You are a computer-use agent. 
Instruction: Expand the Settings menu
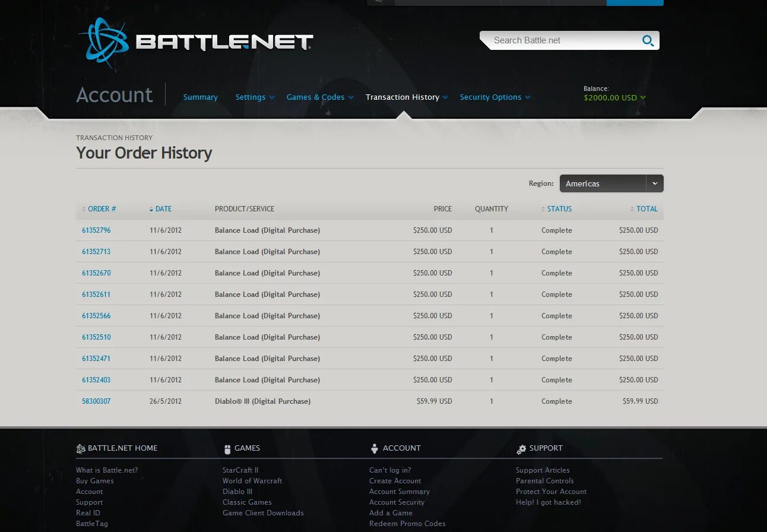point(255,97)
